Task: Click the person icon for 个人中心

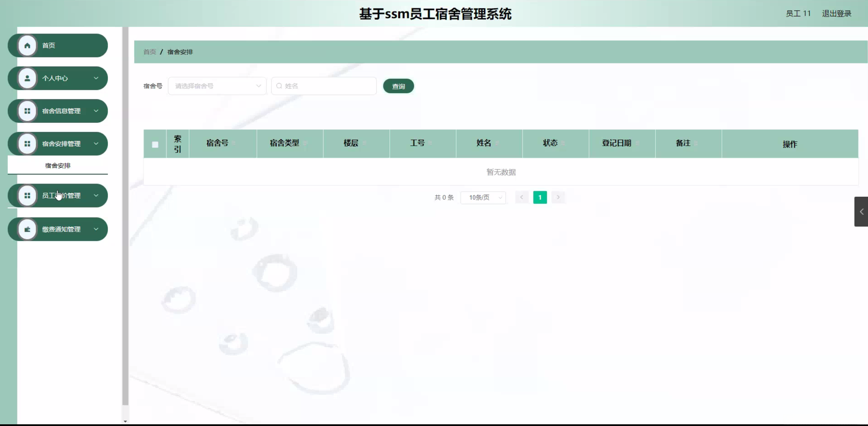Action: (x=27, y=78)
